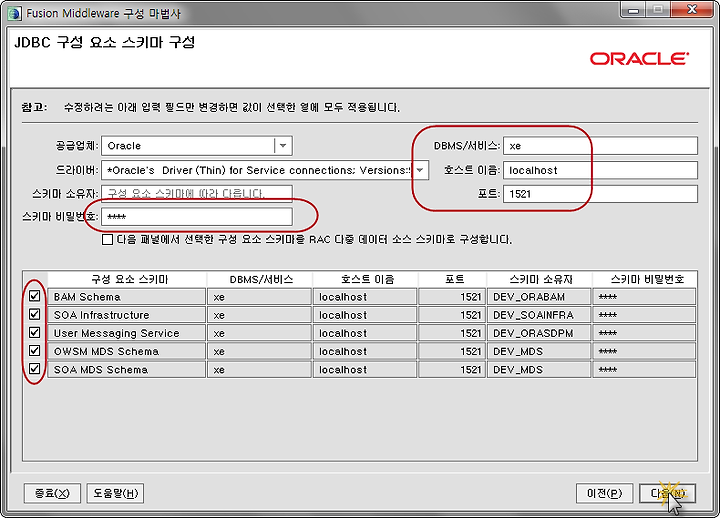Click the xe cell in SOA MDS Schema row
Screen dimensions: 720x518
259,370
